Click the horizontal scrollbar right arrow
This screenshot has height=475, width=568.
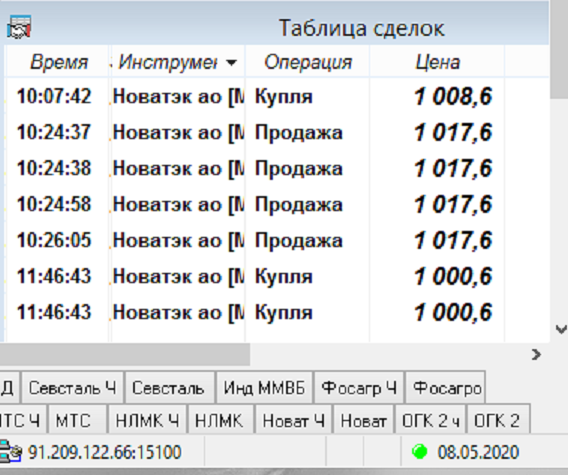[536, 354]
